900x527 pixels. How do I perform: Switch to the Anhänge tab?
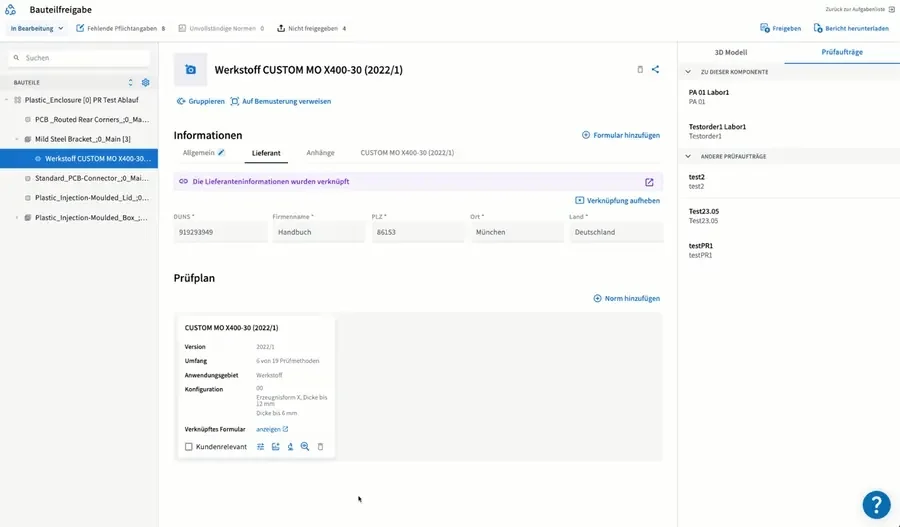point(320,153)
